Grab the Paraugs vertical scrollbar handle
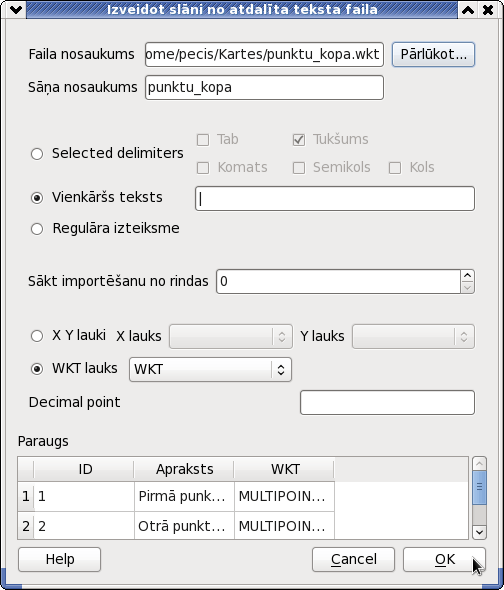Screen dimensions: 504x590 (x=479, y=487)
